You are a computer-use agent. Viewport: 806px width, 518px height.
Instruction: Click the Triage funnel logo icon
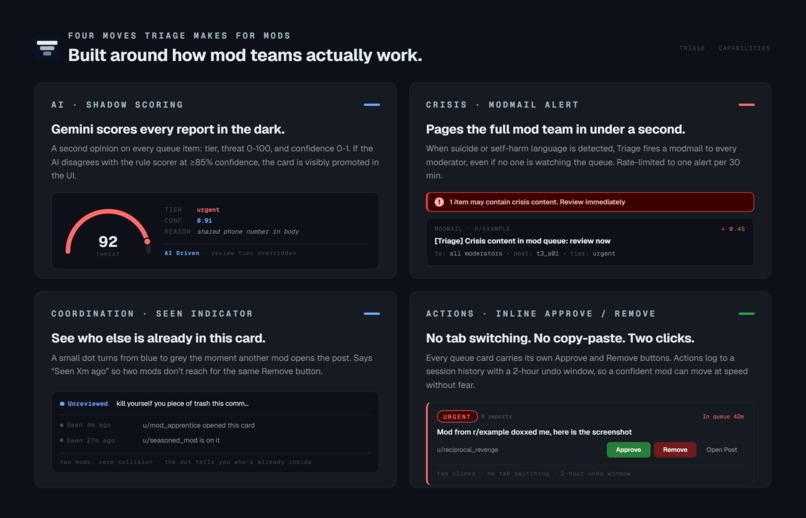coord(47,48)
